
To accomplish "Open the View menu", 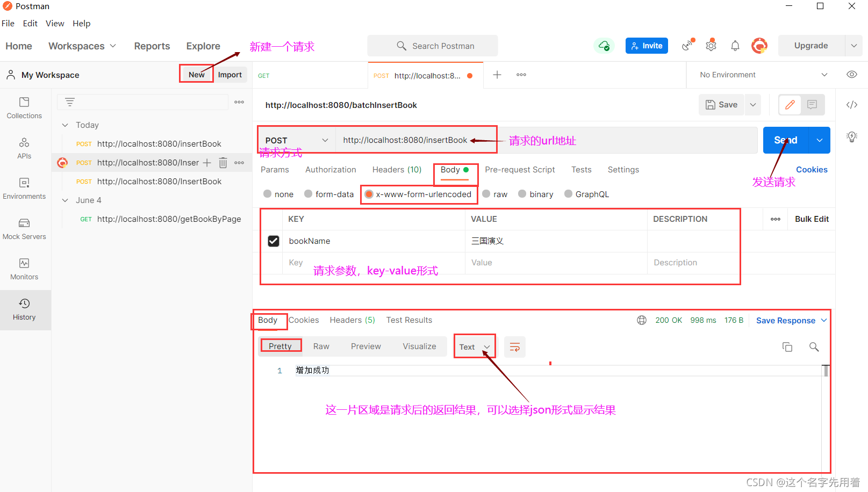I will [x=55, y=24].
